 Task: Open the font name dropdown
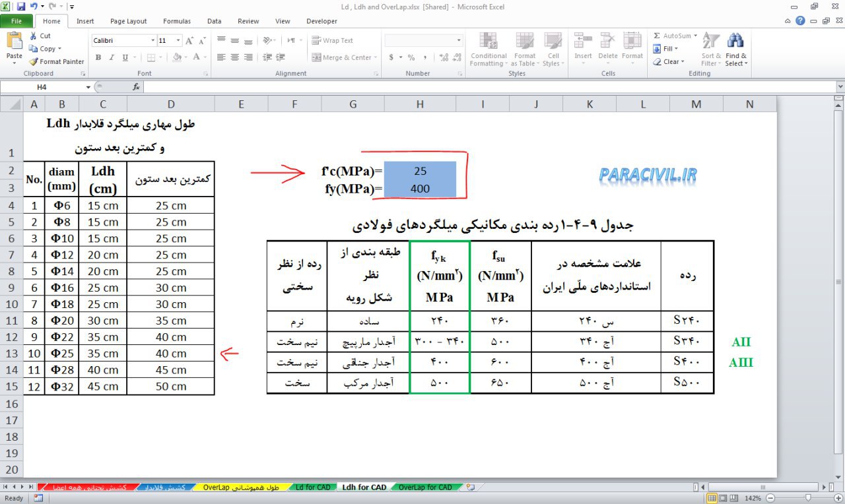coord(153,41)
